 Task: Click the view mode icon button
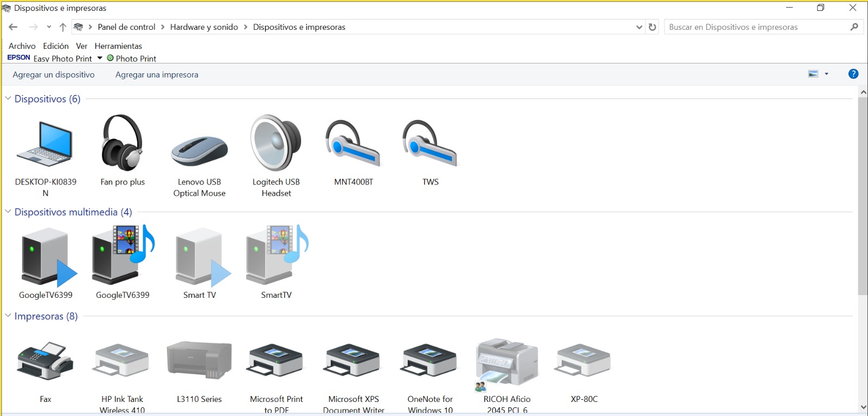813,74
